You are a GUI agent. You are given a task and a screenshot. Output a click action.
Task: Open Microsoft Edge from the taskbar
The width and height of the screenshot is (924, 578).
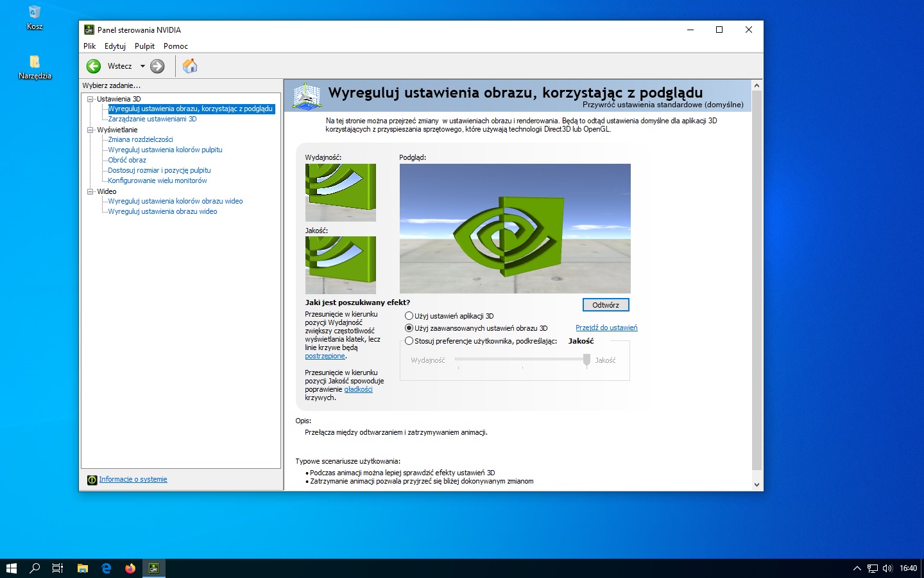pos(107,568)
